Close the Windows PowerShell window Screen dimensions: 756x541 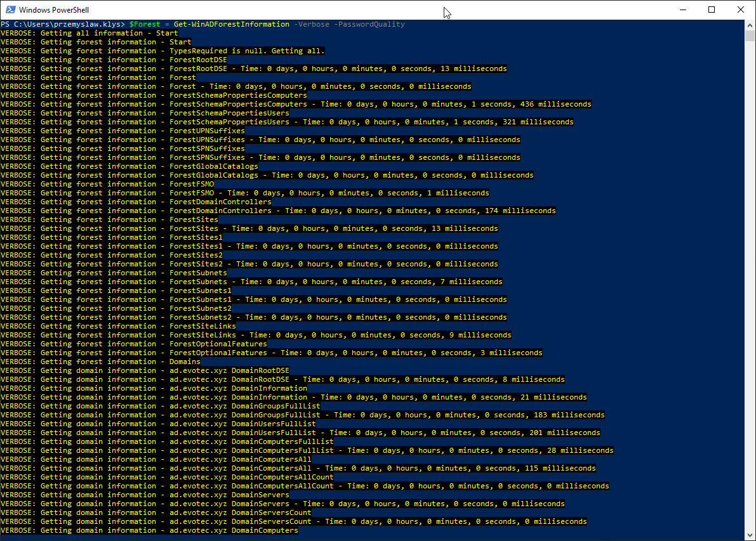coord(740,9)
